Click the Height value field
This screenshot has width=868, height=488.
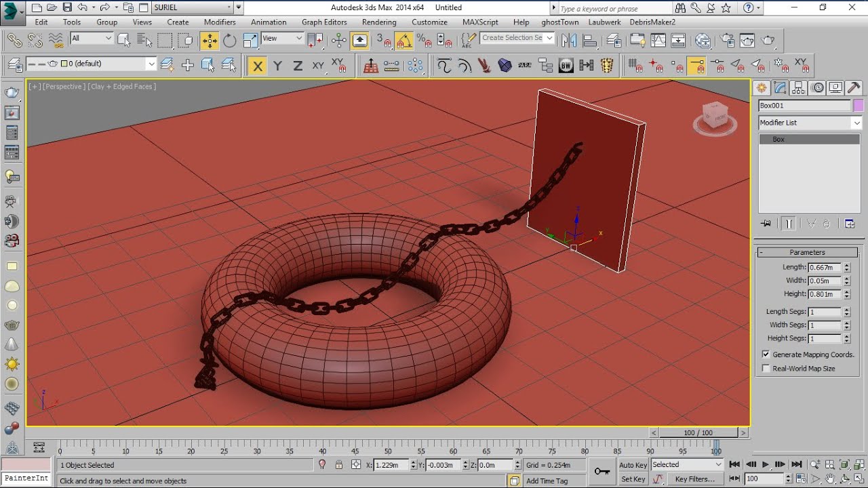[x=825, y=294]
